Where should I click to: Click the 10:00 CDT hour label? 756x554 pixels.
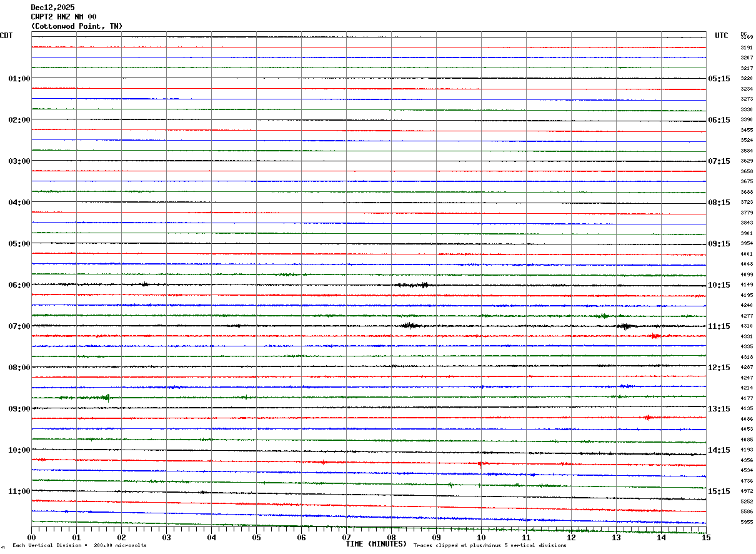click(x=19, y=450)
